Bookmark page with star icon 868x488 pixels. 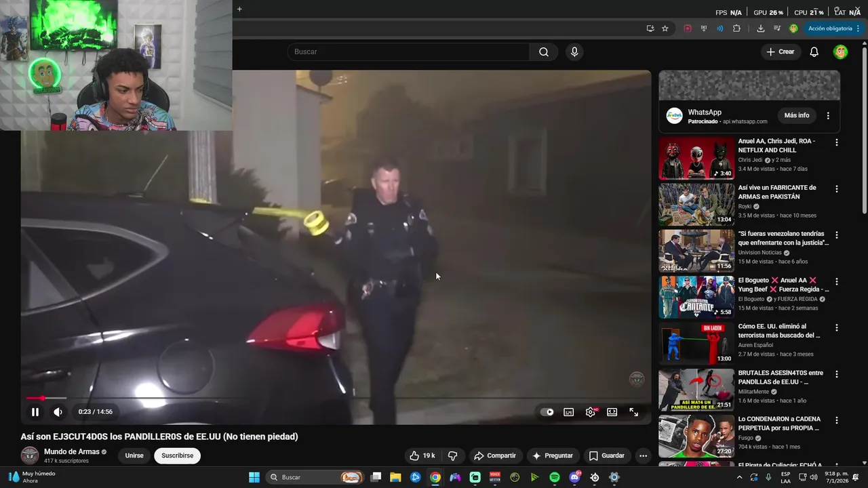coord(665,28)
